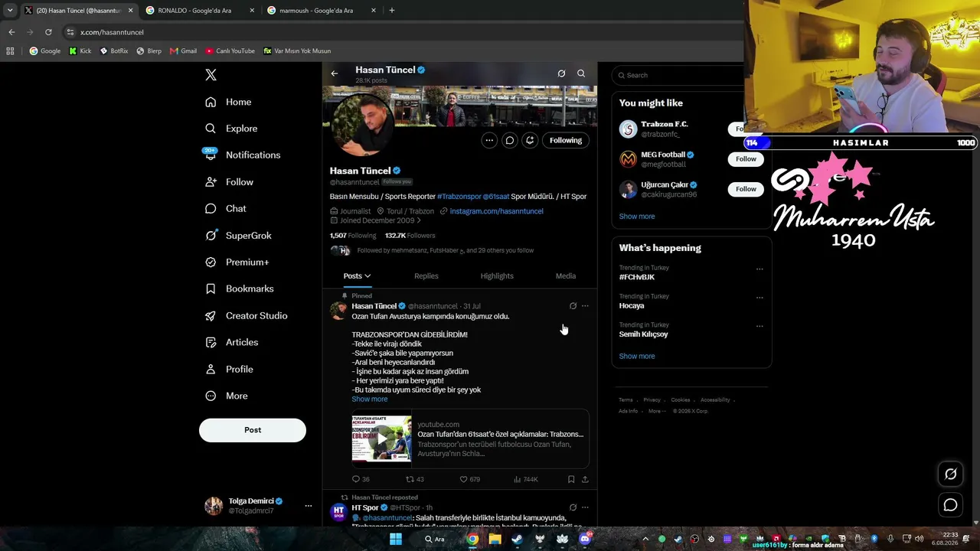Open the floating messages button
Viewport: 980px width, 551px height.
[x=950, y=505]
